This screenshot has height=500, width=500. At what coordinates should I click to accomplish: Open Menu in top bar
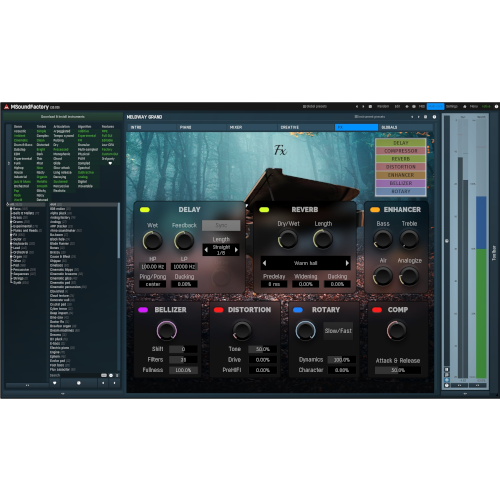474,107
